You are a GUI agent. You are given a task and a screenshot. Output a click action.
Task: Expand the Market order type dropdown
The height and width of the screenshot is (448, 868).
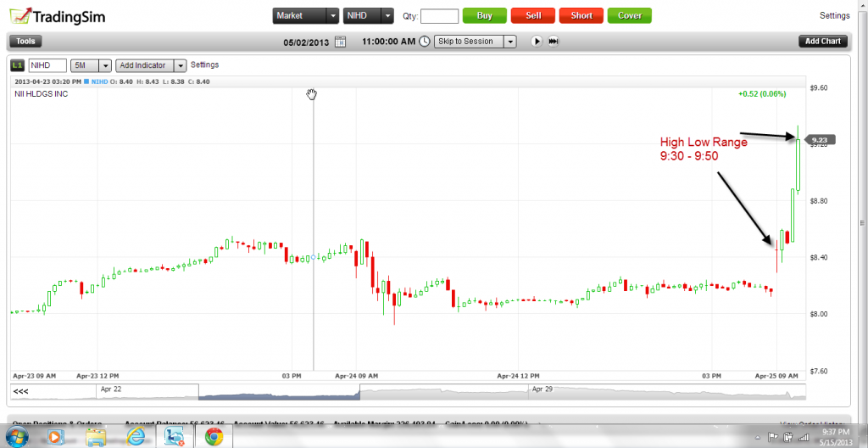coord(332,15)
